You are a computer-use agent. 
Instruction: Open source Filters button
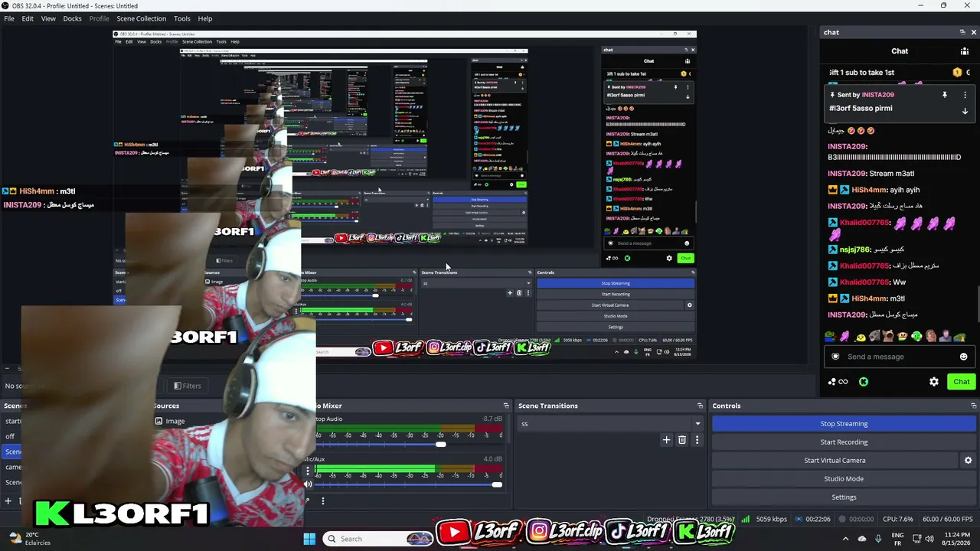point(188,386)
